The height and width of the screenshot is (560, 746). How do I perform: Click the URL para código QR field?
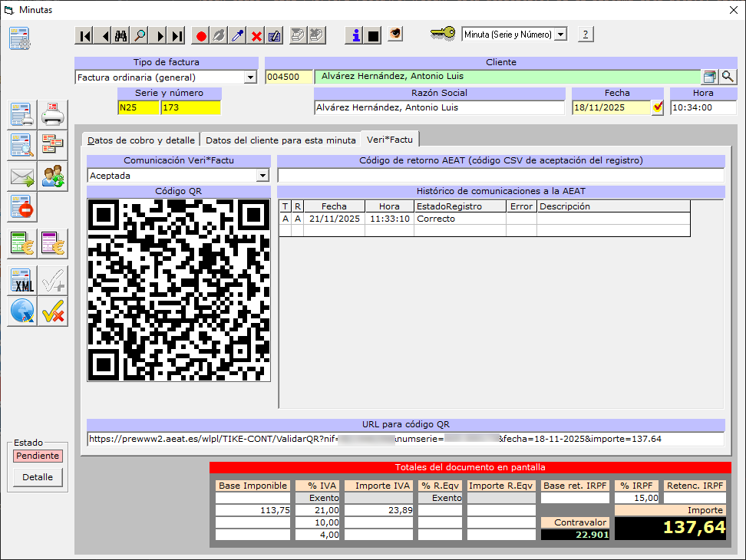tap(405, 439)
